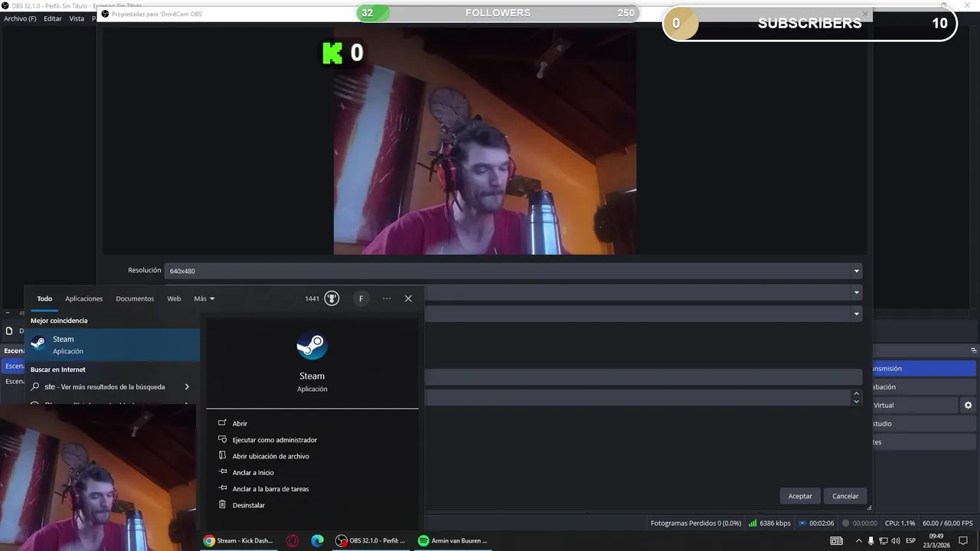
Task: Select the Todo search tab
Action: click(x=44, y=298)
